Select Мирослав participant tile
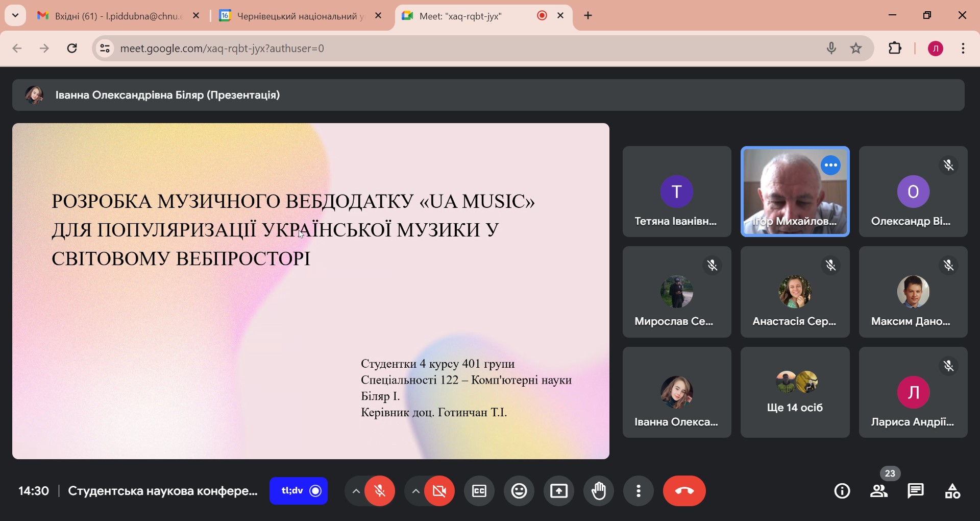 [x=677, y=292]
